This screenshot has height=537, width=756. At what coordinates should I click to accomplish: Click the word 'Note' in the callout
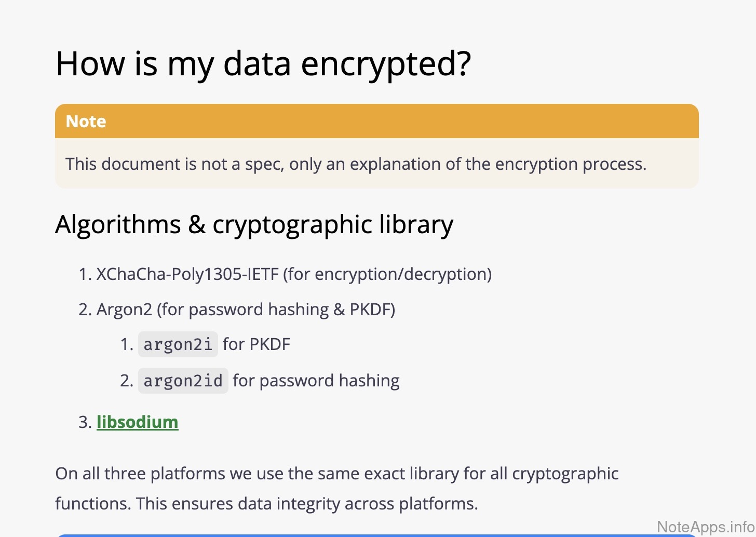tap(86, 121)
